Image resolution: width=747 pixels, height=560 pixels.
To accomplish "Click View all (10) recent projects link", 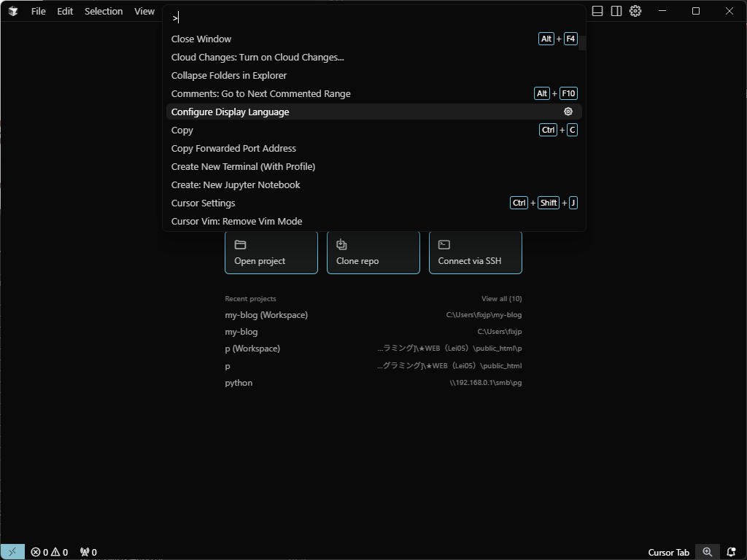I will [x=501, y=298].
